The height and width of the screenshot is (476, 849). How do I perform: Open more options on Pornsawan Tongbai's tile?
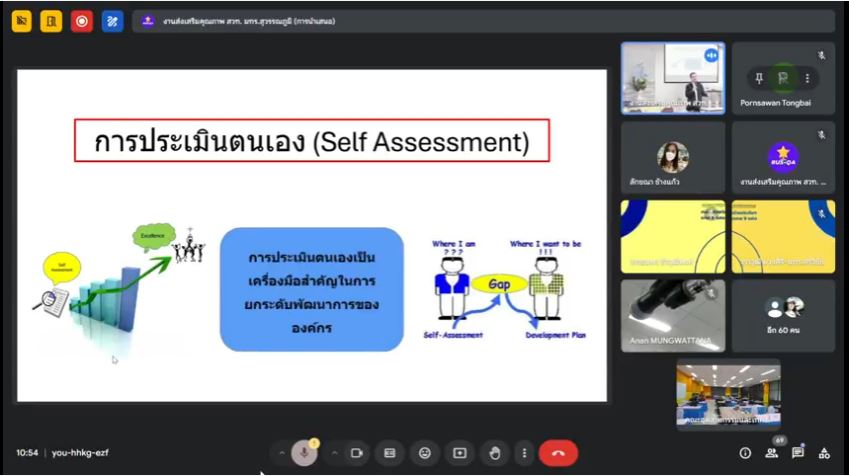click(807, 78)
